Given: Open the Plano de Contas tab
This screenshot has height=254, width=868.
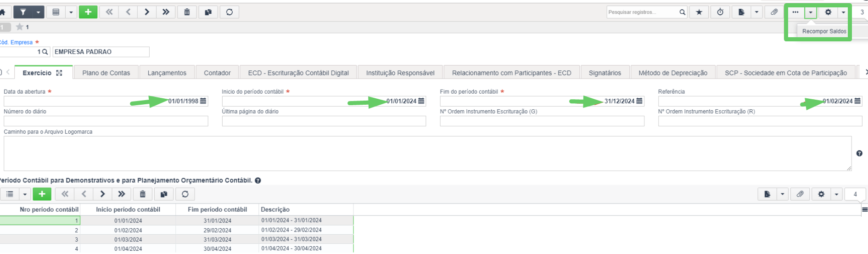Looking at the screenshot, I should point(106,73).
